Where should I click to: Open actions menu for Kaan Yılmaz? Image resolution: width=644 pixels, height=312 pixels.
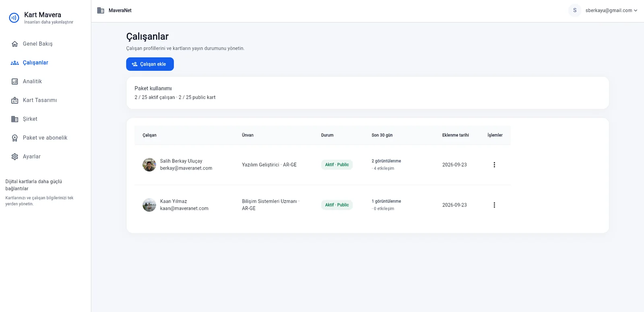point(494,205)
